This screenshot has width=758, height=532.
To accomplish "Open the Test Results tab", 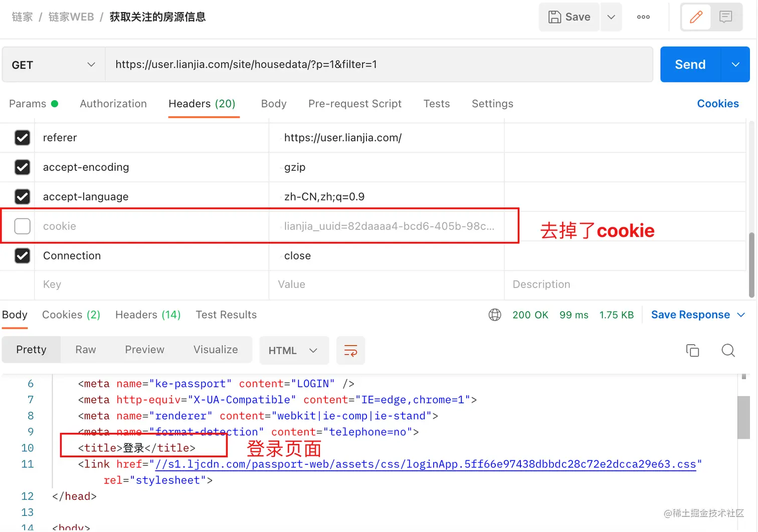I will pyautogui.click(x=226, y=315).
